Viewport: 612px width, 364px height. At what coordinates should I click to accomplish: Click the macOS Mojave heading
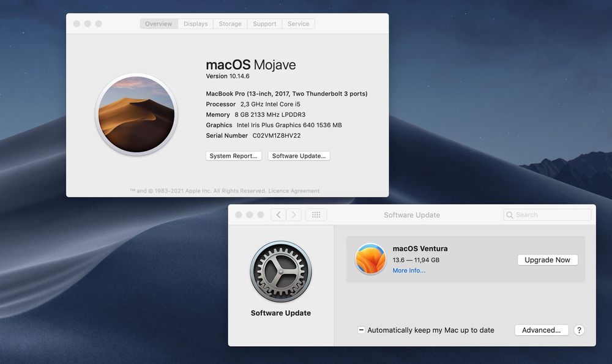pos(250,64)
